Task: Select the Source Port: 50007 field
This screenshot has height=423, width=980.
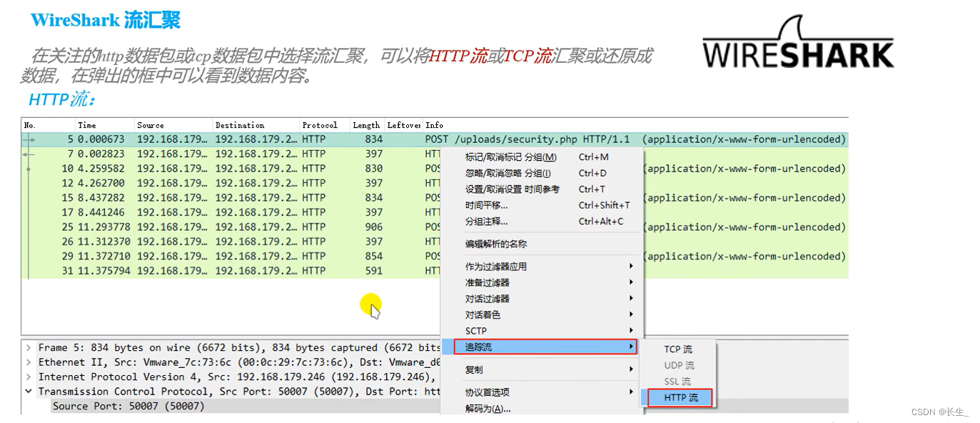Action: pyautogui.click(x=128, y=406)
